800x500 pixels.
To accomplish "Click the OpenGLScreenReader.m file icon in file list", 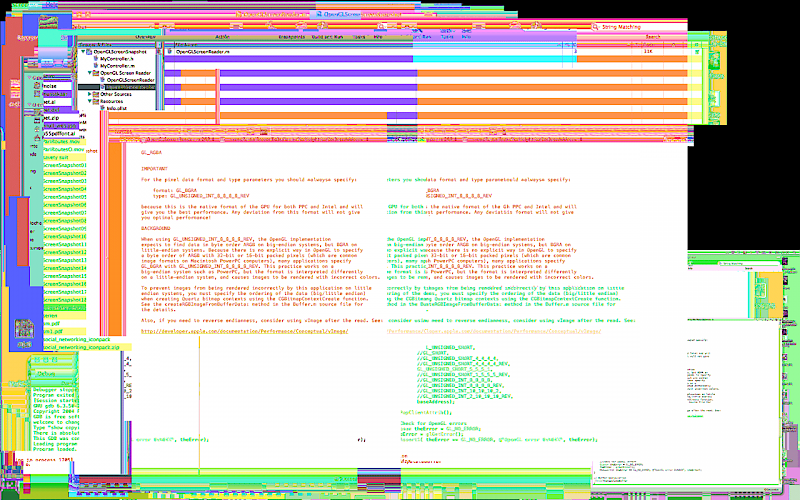I will (171, 49).
